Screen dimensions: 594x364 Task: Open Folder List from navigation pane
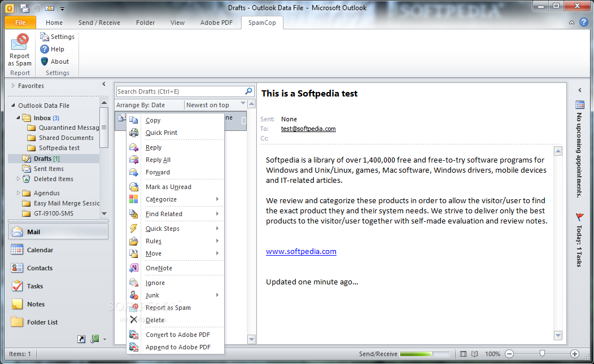[x=58, y=322]
